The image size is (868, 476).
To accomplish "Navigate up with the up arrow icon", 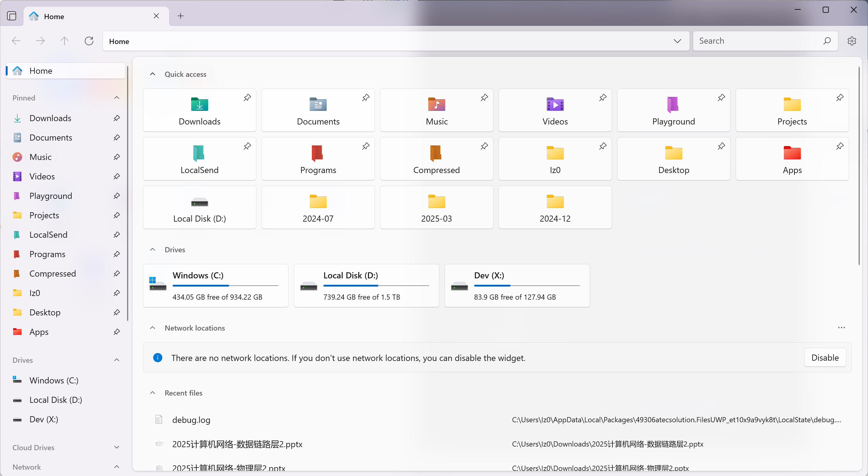I will tap(64, 41).
